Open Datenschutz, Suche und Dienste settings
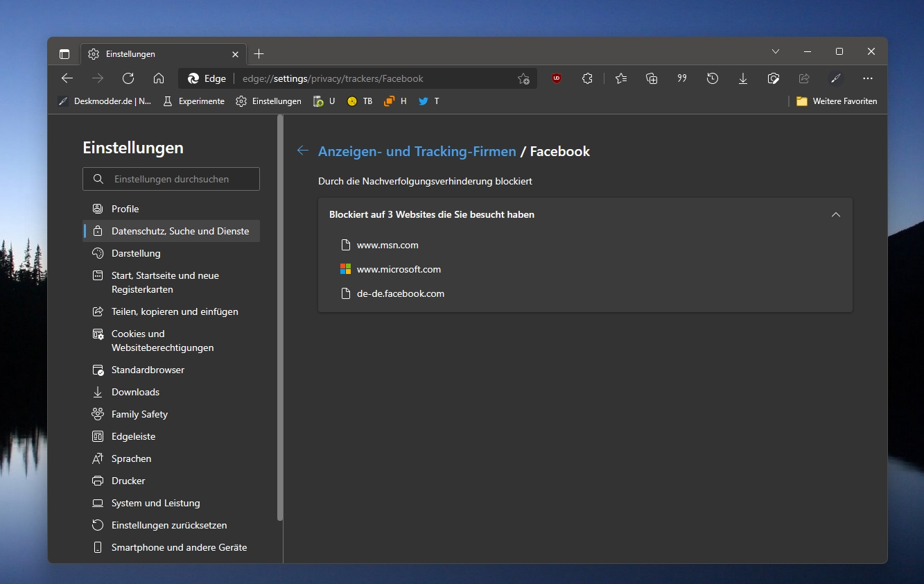 tap(171, 231)
